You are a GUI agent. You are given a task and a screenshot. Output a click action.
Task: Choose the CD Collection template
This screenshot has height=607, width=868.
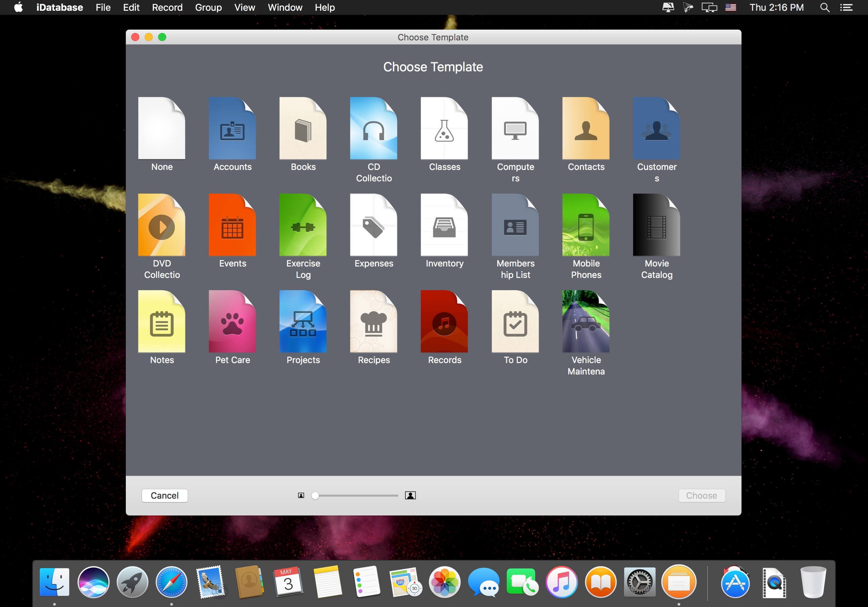(373, 129)
